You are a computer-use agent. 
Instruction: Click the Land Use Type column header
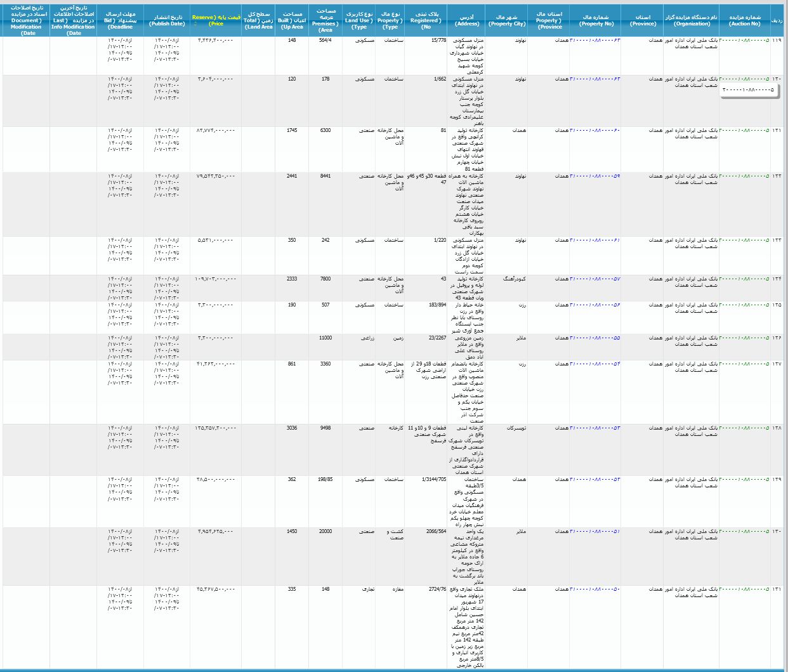[359, 20]
